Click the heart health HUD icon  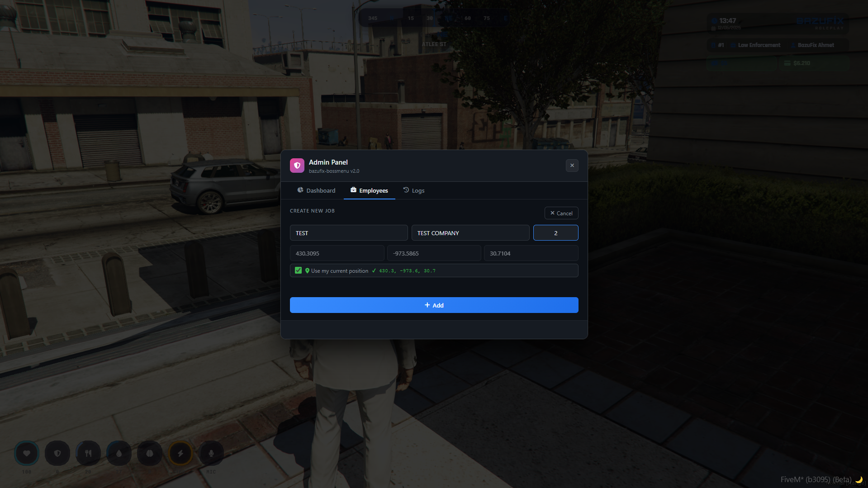coord(27,453)
